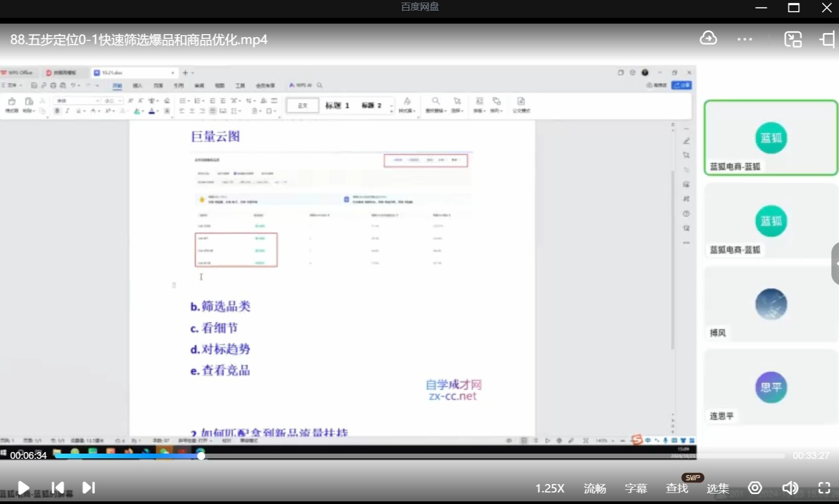Open the circular settings icon beside volume

[x=755, y=488]
